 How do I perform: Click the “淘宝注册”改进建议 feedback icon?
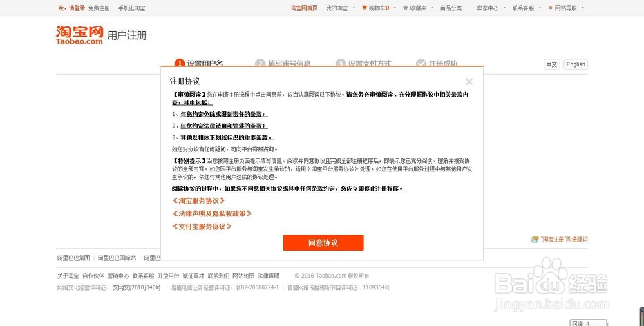535,239
